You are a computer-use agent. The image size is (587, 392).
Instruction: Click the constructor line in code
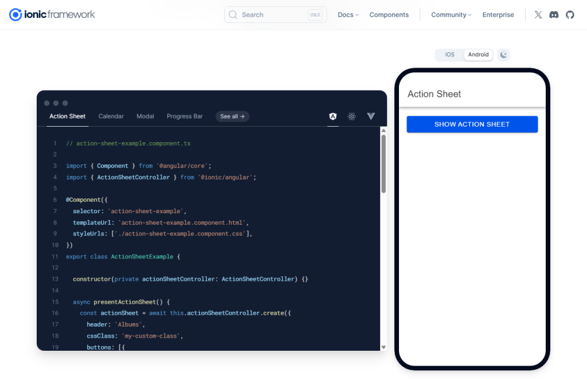[190, 279]
